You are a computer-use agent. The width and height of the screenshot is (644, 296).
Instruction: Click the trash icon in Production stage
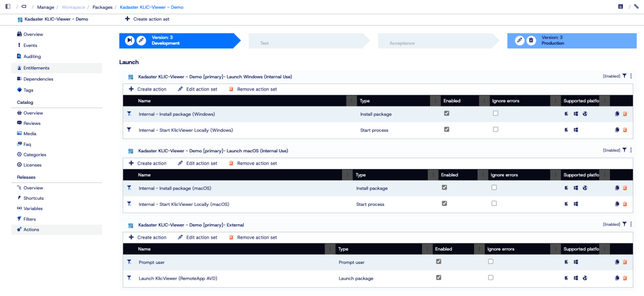531,41
